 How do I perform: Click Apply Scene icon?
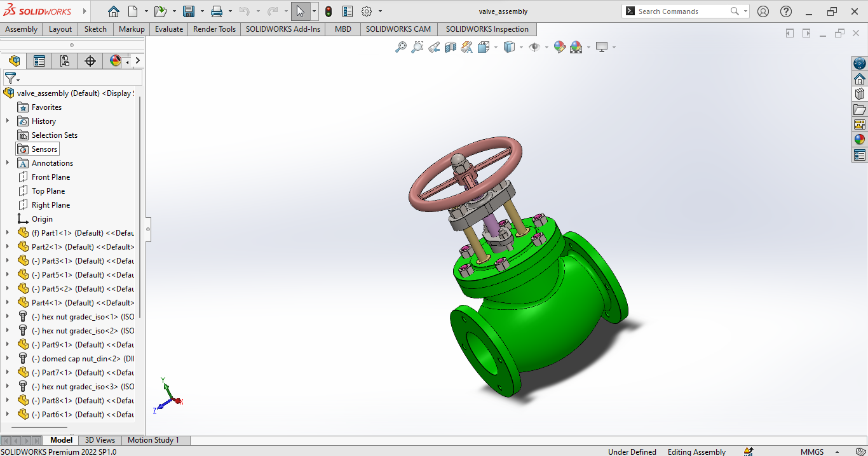pos(576,47)
